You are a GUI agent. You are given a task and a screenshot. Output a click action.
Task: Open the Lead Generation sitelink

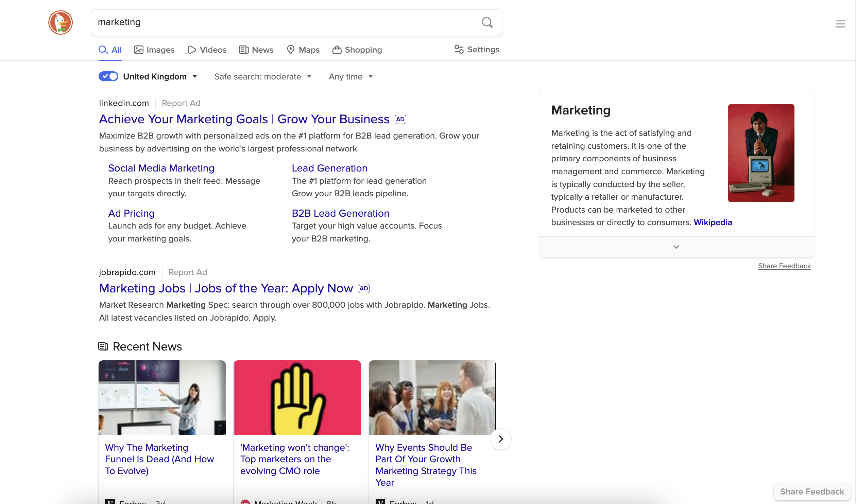(329, 168)
